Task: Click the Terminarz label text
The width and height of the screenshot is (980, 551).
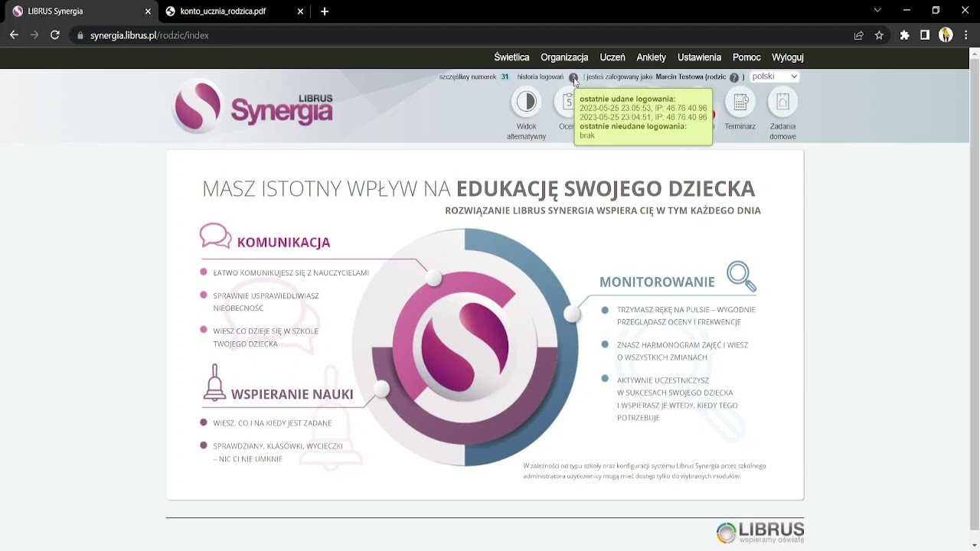Action: click(x=740, y=126)
